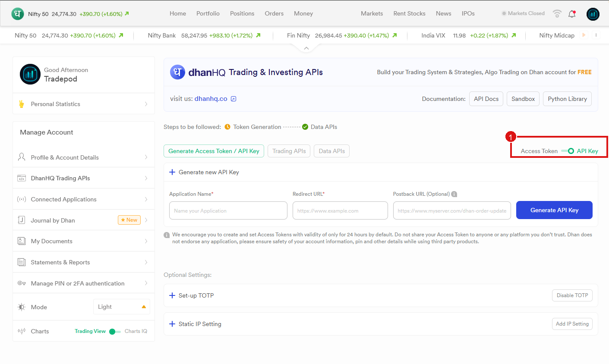Visit the dhanhq.co link
Screen dimensions: 609x364
pos(211,99)
